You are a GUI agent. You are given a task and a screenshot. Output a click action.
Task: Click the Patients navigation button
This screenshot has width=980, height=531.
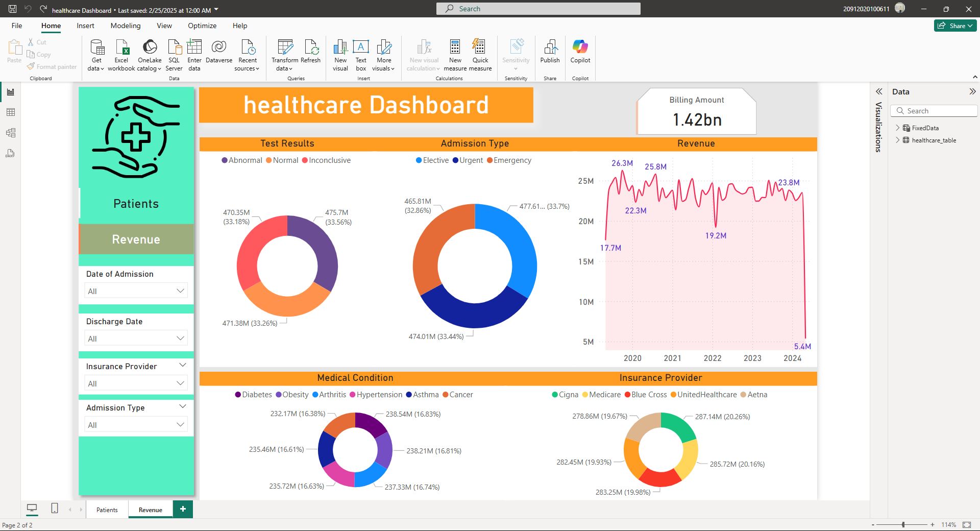(136, 204)
